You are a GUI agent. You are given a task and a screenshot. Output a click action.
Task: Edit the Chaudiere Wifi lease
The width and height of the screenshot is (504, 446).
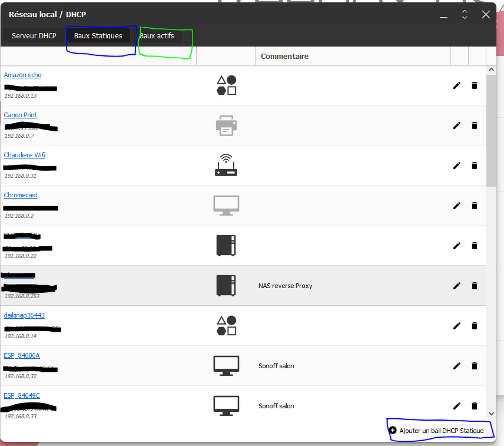click(x=456, y=166)
